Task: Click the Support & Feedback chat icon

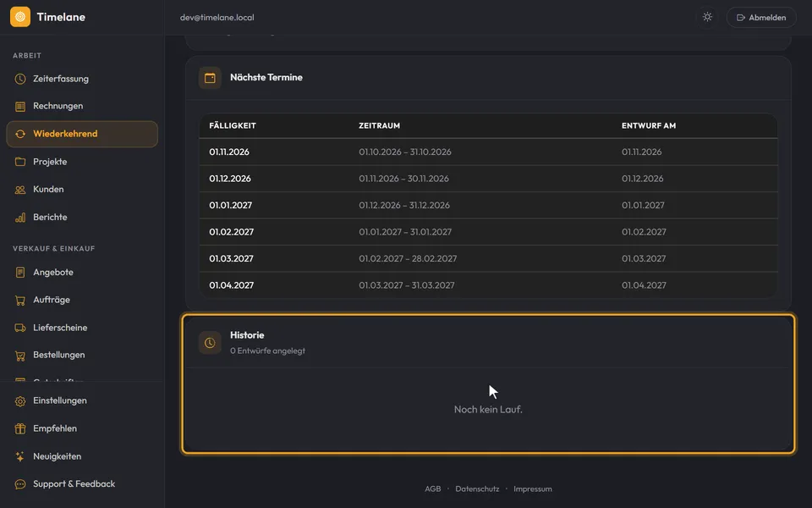Action: click(20, 484)
